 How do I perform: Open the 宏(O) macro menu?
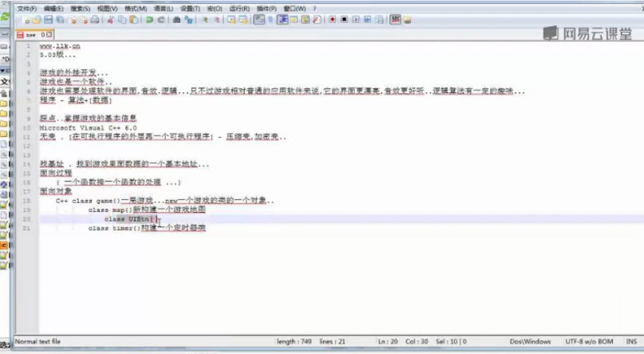pyautogui.click(x=214, y=8)
